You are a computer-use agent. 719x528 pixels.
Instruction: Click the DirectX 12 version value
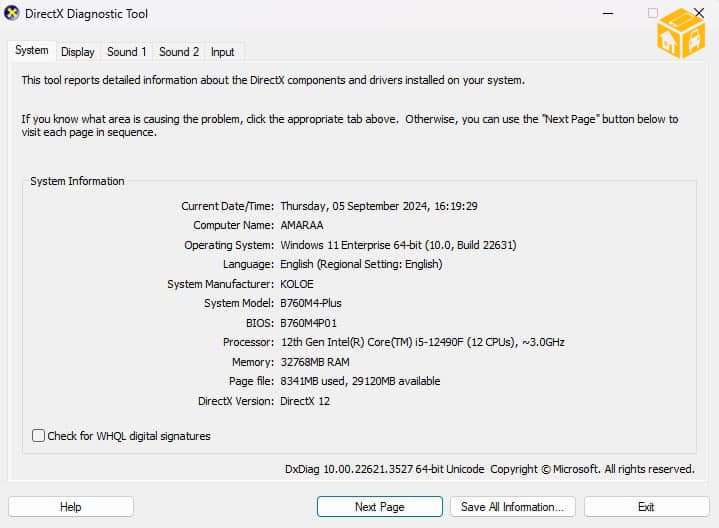(x=305, y=401)
